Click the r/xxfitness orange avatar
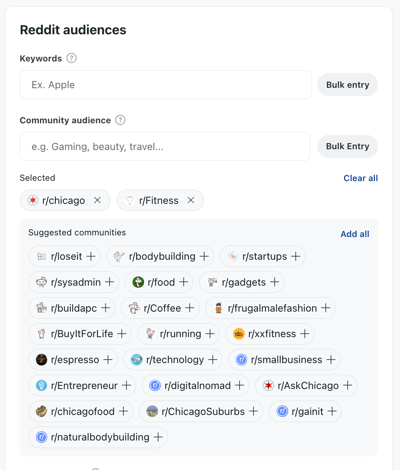The image size is (400, 470). click(x=239, y=333)
